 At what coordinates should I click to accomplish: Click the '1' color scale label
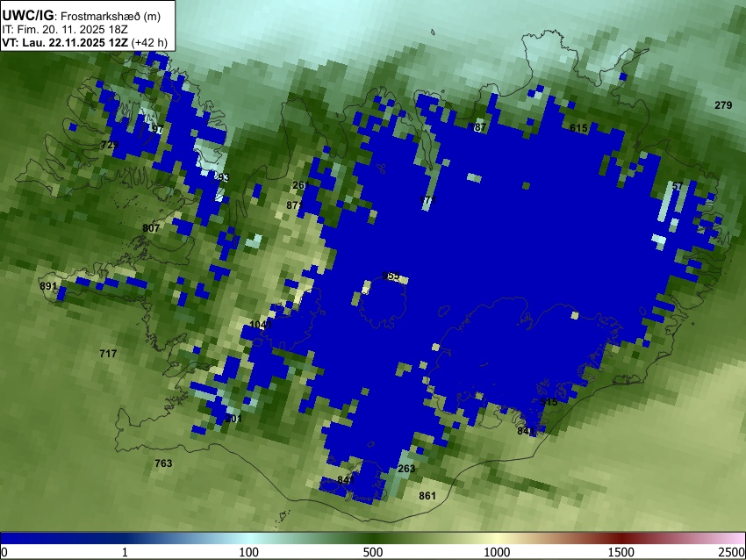coord(125,552)
